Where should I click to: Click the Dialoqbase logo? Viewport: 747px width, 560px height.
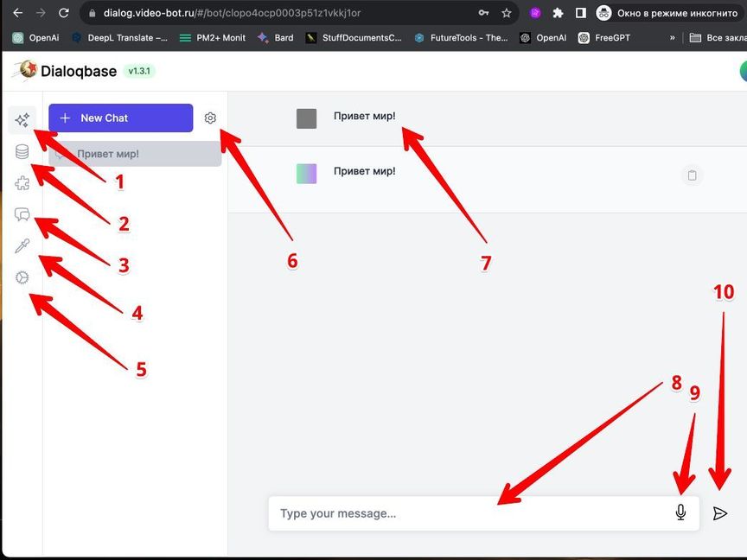click(x=27, y=70)
